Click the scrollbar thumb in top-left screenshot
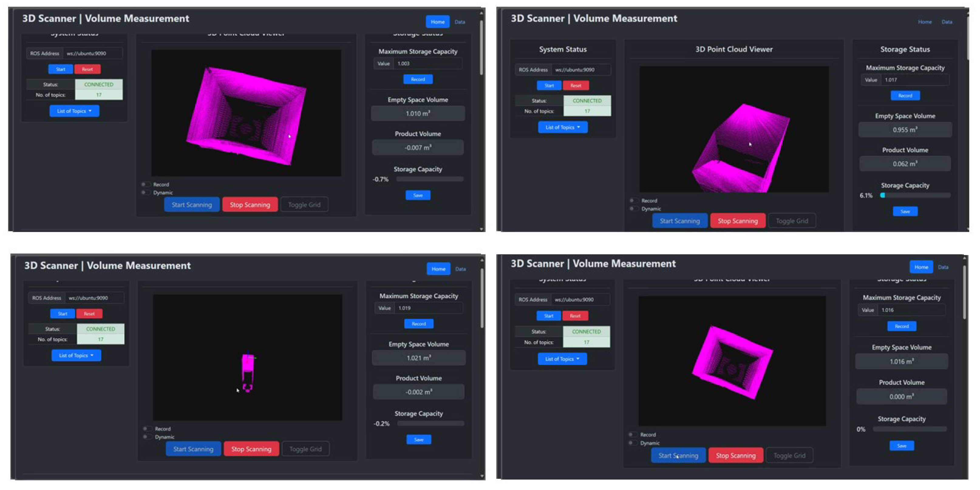The image size is (980, 490). (x=481, y=48)
